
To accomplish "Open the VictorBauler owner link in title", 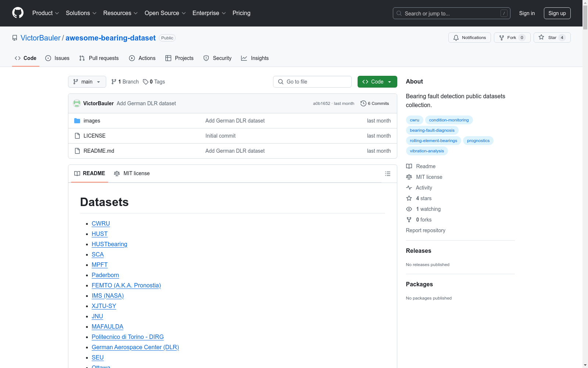I will coord(40,38).
